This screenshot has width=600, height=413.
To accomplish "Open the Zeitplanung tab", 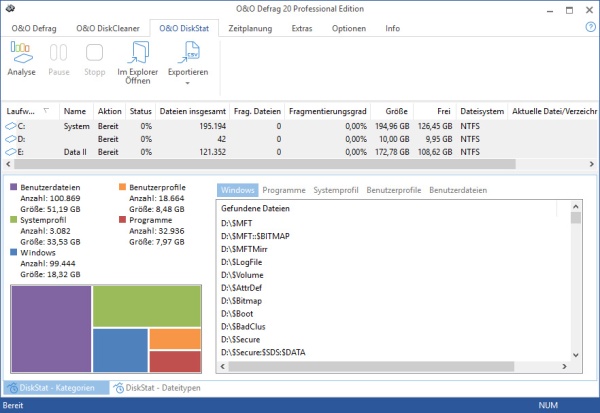I will tap(250, 28).
